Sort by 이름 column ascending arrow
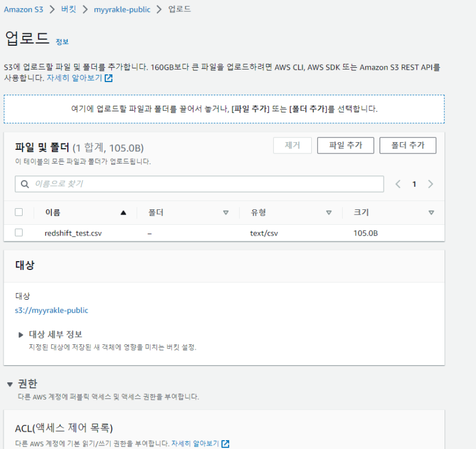Viewport: 476px width, 449px height. [x=123, y=212]
